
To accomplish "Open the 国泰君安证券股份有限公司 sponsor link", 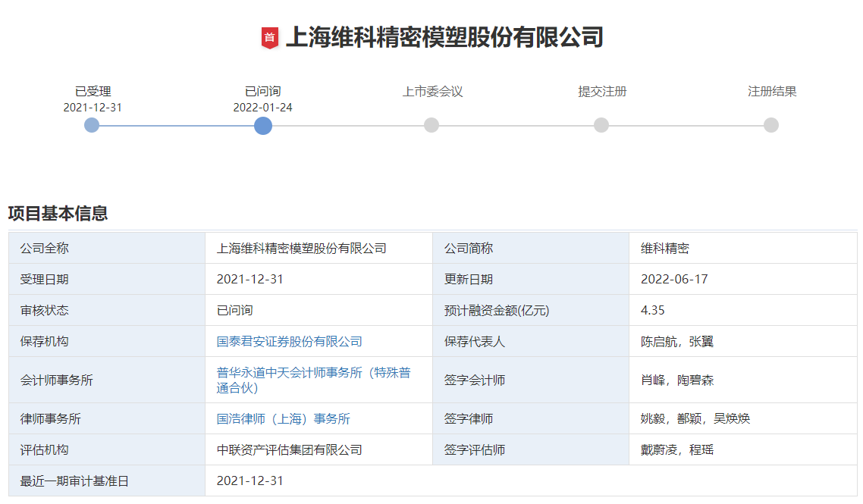I will [x=289, y=342].
